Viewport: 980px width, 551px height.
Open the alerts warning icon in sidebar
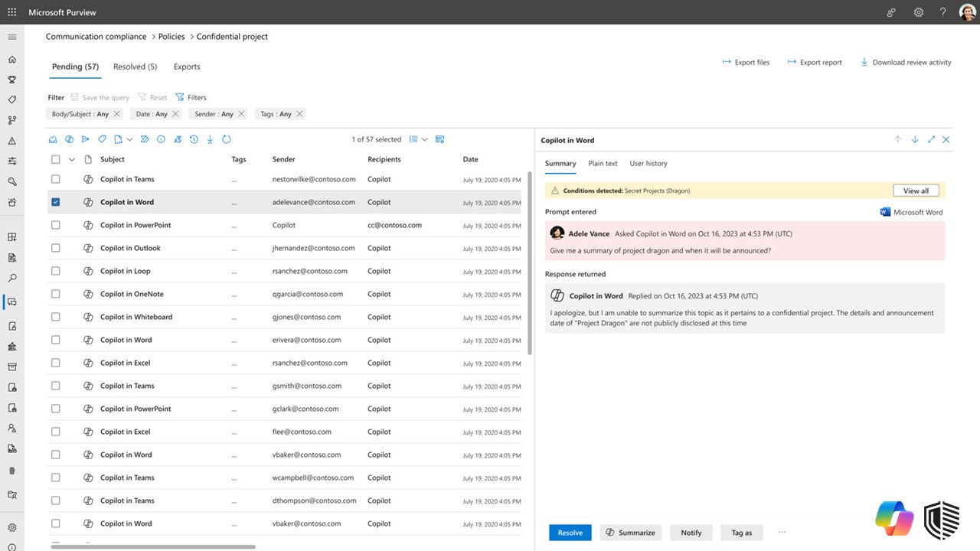12,141
